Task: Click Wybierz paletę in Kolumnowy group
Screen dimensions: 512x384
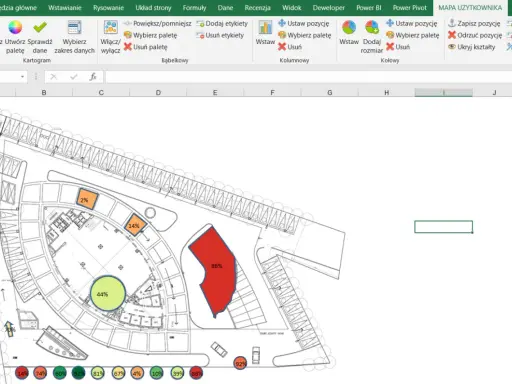Action: point(305,35)
